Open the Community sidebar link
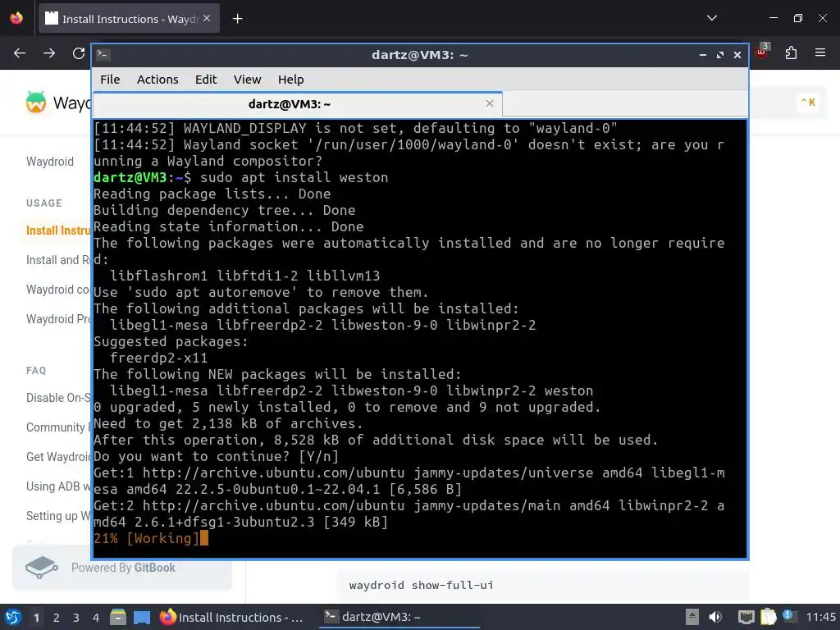Viewport: 840px width, 630px height. (x=58, y=427)
